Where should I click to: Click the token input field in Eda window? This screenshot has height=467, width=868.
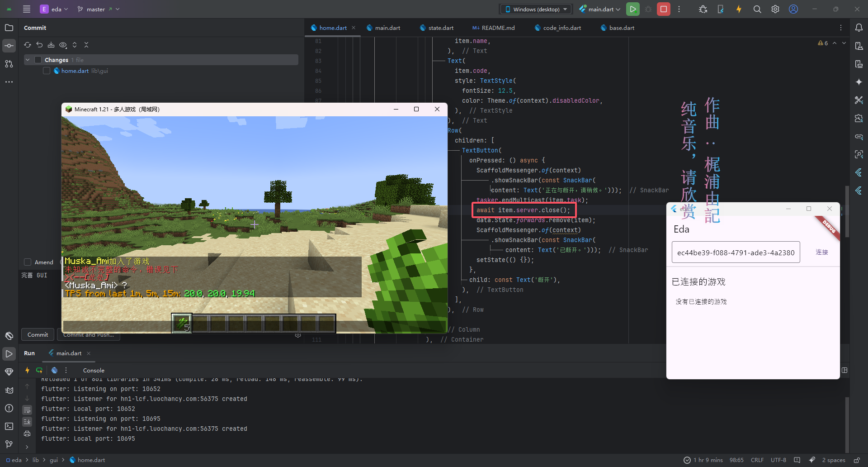click(x=736, y=253)
